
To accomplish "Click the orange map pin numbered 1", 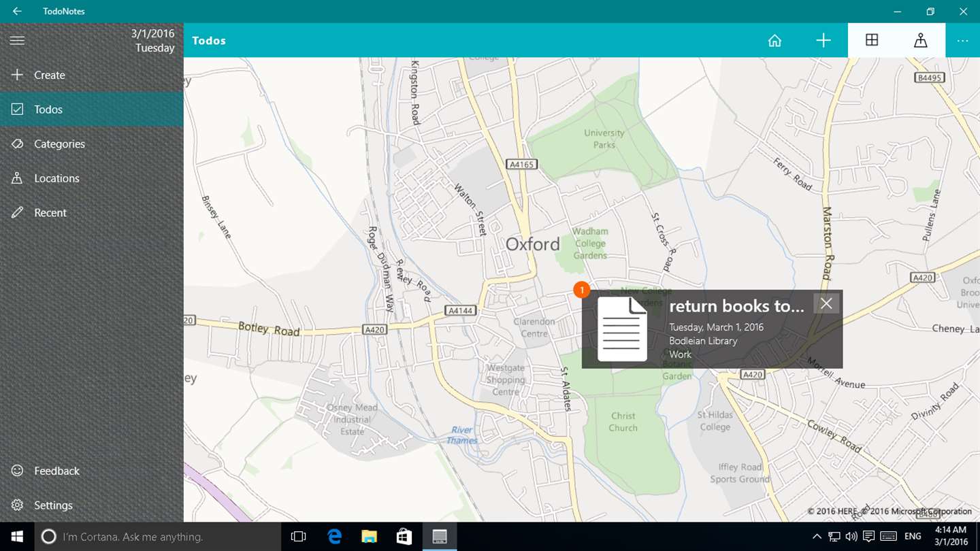I will (x=581, y=290).
